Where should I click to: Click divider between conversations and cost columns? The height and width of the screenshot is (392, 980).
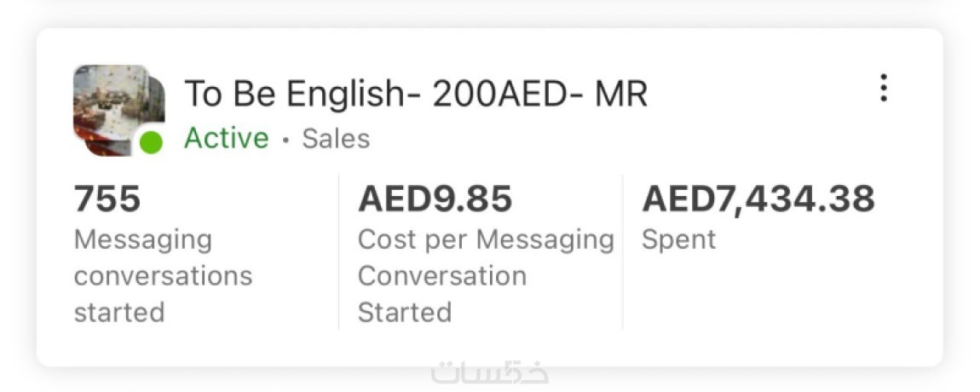[339, 251]
